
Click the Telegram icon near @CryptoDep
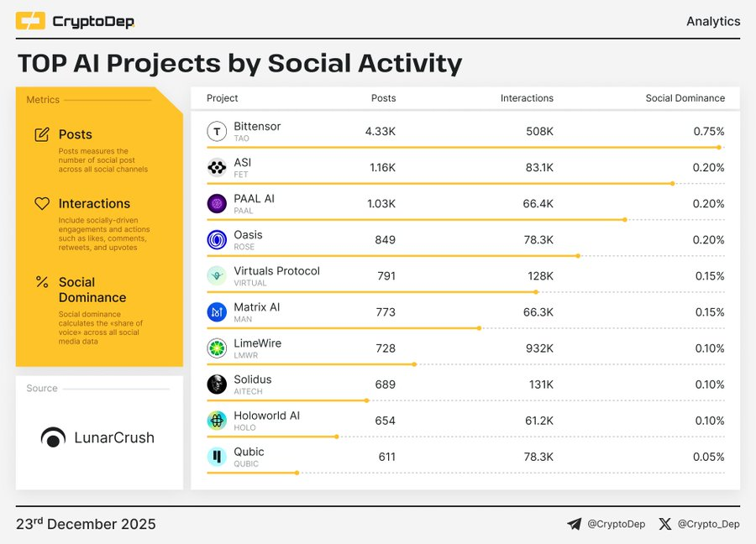point(574,524)
